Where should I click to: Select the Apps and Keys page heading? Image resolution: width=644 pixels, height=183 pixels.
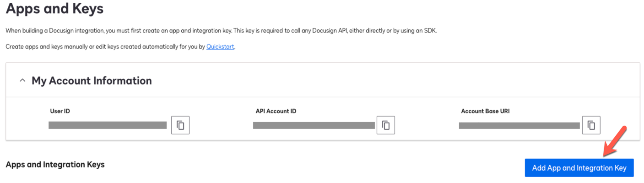click(x=54, y=9)
